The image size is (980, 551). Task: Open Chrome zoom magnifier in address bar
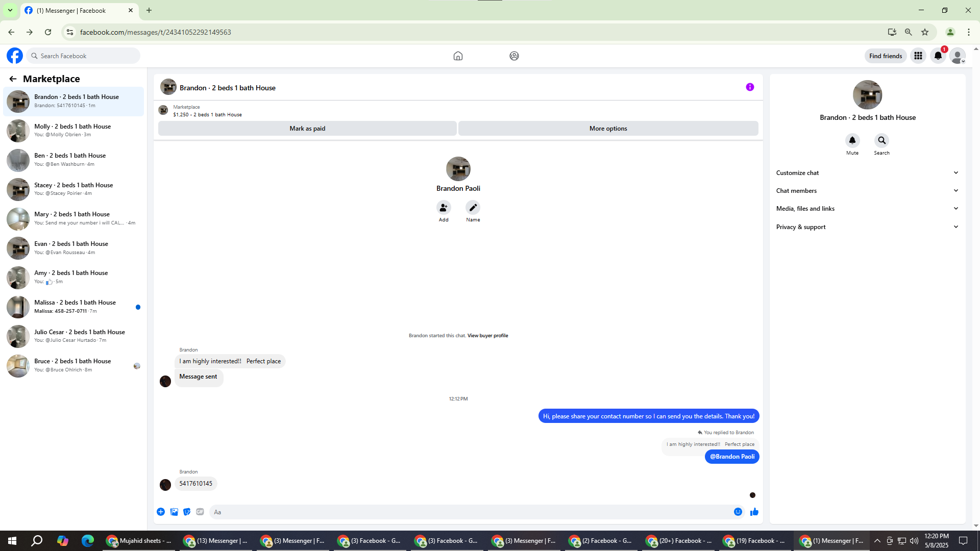pos(909,32)
